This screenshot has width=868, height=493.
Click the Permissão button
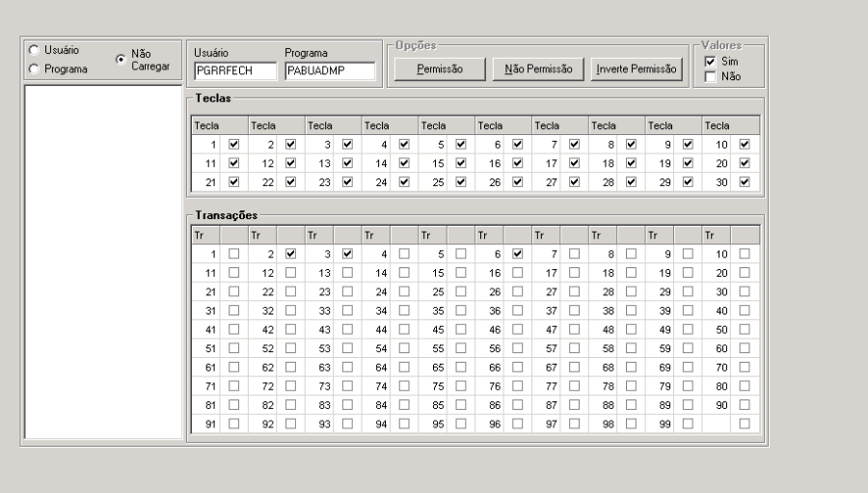pyautogui.click(x=438, y=68)
